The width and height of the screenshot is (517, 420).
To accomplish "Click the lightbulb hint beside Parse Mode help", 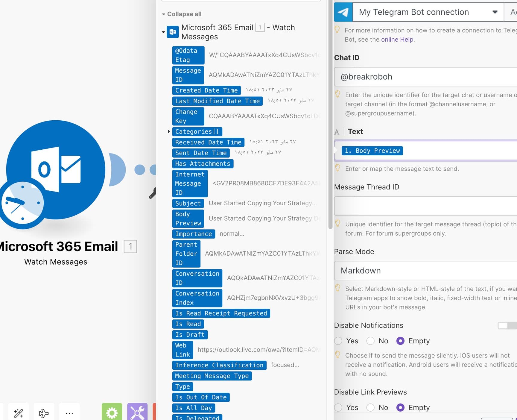I will pos(337,288).
